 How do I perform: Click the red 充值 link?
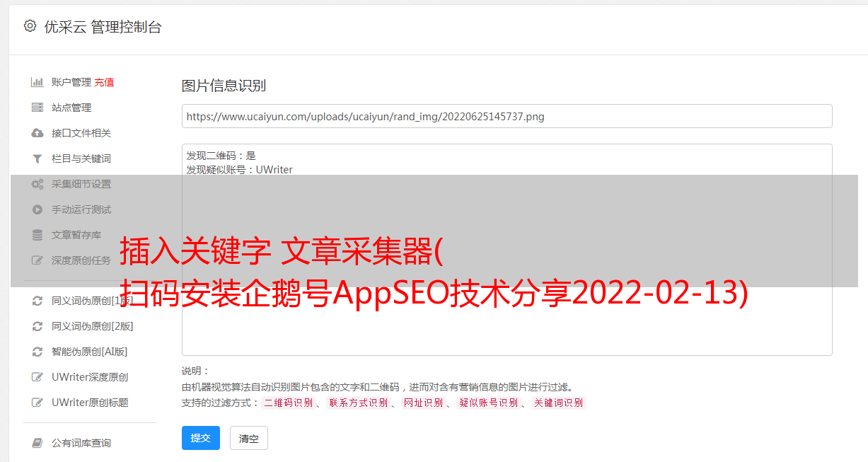click(x=104, y=82)
